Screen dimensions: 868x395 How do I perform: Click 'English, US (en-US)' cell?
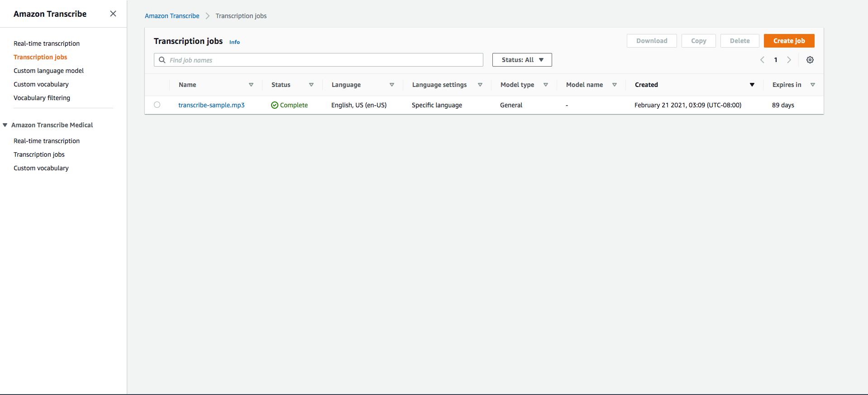pyautogui.click(x=359, y=105)
